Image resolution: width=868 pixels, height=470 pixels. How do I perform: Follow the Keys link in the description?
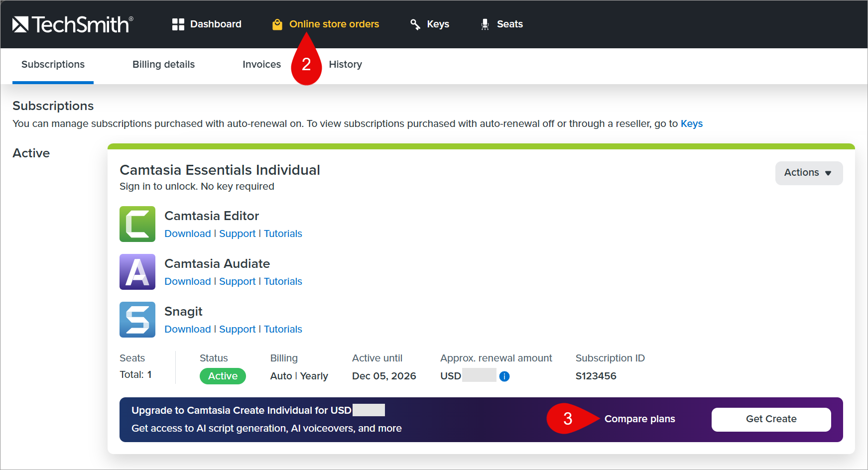(x=692, y=123)
